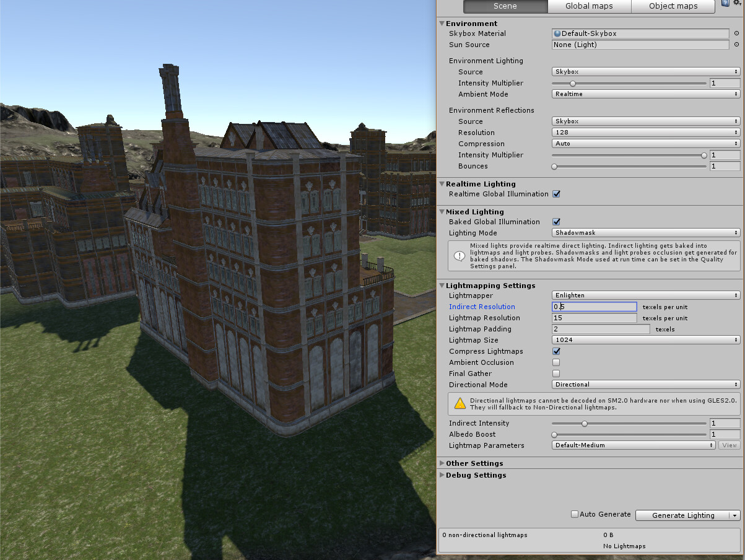Switch to the Global maps tab

(x=589, y=6)
